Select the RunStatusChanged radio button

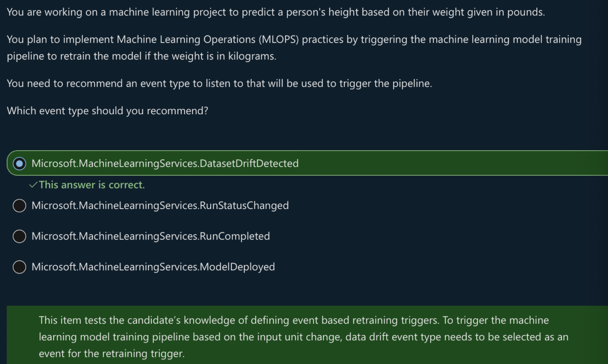click(19, 206)
